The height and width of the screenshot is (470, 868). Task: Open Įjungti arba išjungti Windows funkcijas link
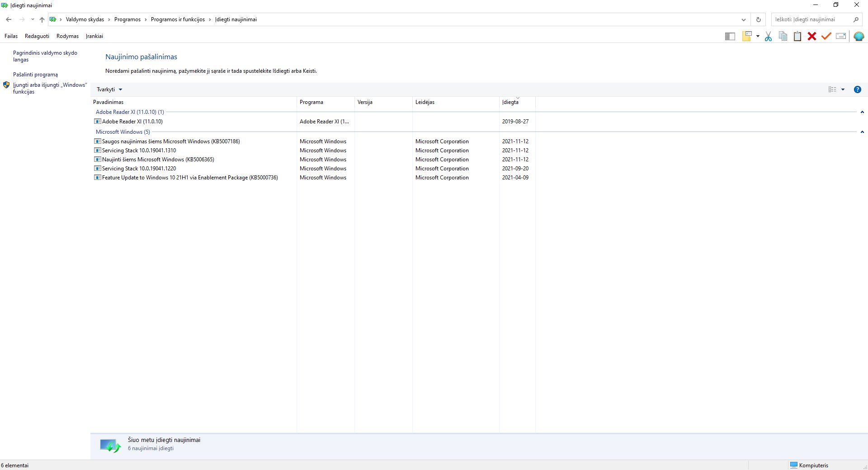tap(50, 88)
